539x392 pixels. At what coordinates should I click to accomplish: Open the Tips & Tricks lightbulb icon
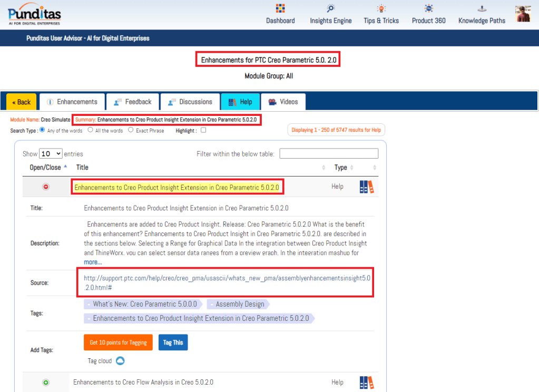(x=381, y=9)
